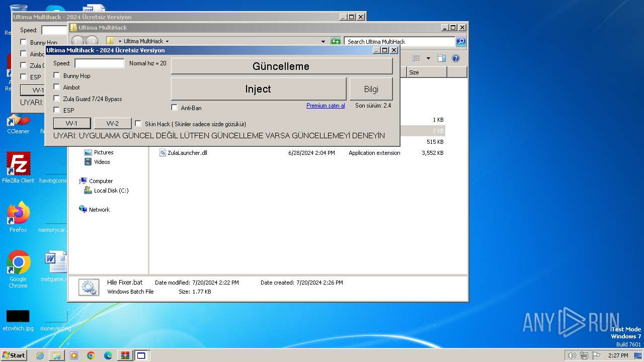Click the Bilgi button

coord(371,89)
